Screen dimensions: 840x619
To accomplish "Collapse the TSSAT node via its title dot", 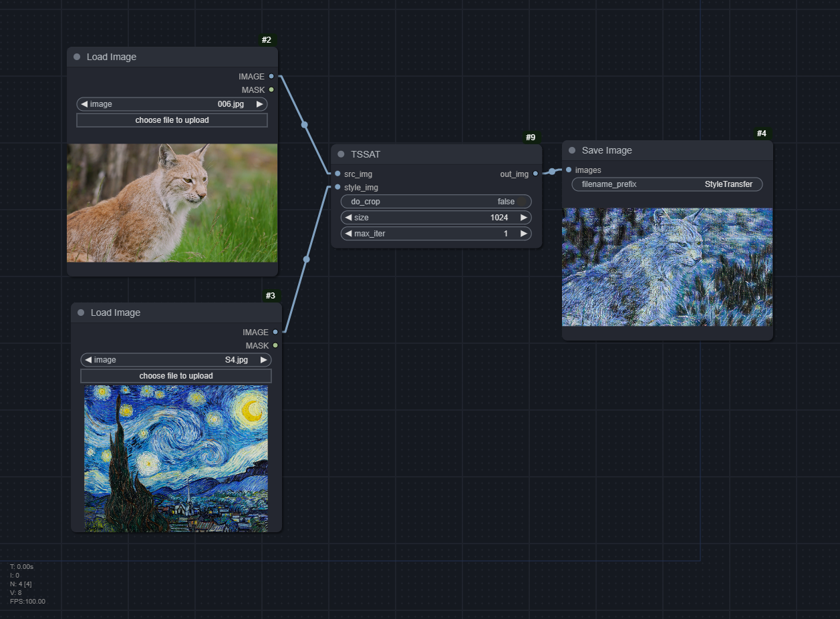I will (341, 154).
